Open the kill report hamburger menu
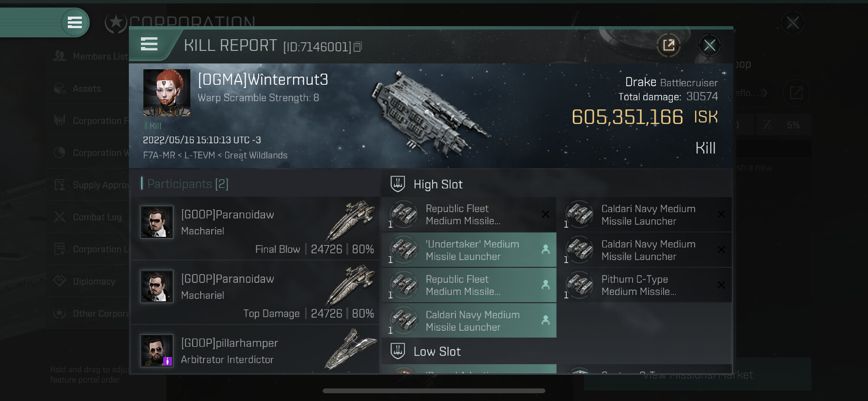Image resolution: width=868 pixels, height=401 pixels. click(x=149, y=45)
